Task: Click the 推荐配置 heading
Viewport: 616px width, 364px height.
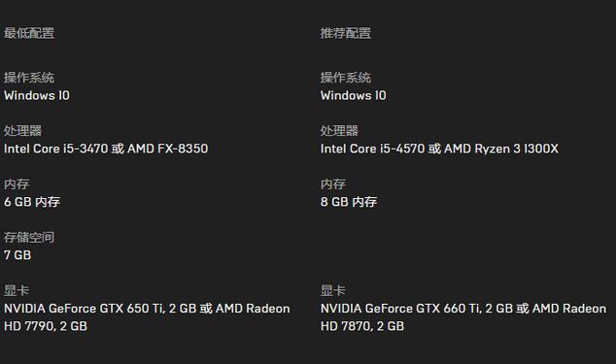Action: click(x=345, y=33)
